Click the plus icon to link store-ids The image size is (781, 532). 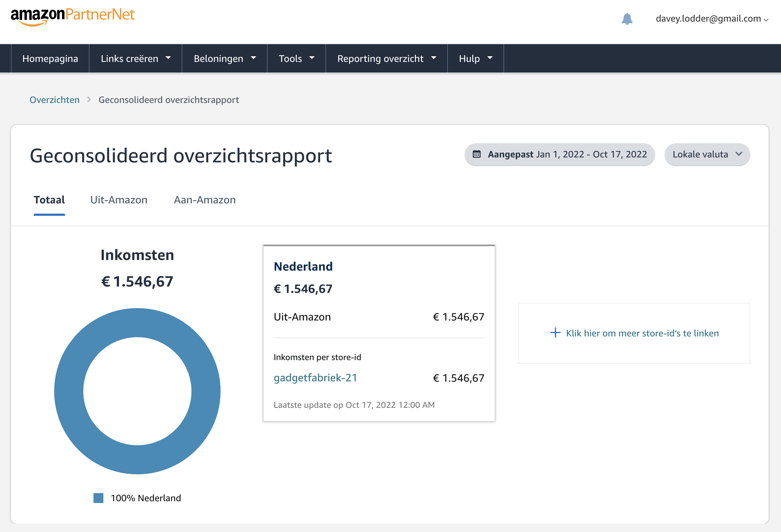point(555,332)
